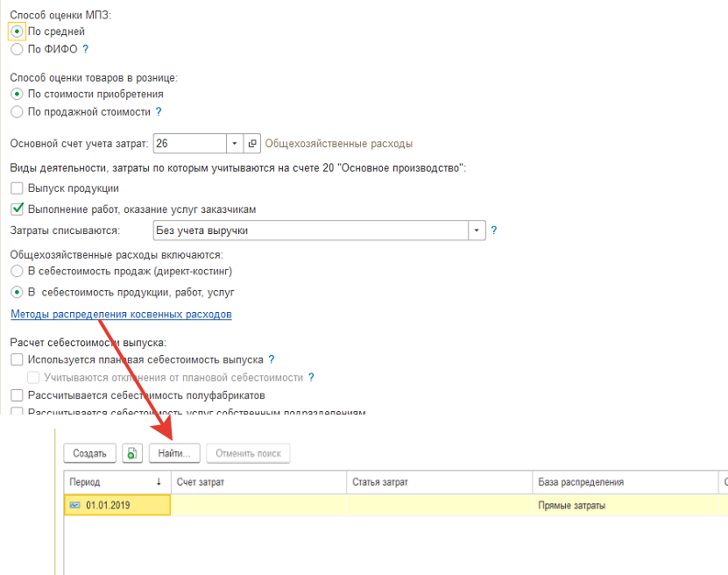Viewport: 728px width, 575px height.
Task: Click the record icon in the 01.01.2019 row
Action: (74, 506)
